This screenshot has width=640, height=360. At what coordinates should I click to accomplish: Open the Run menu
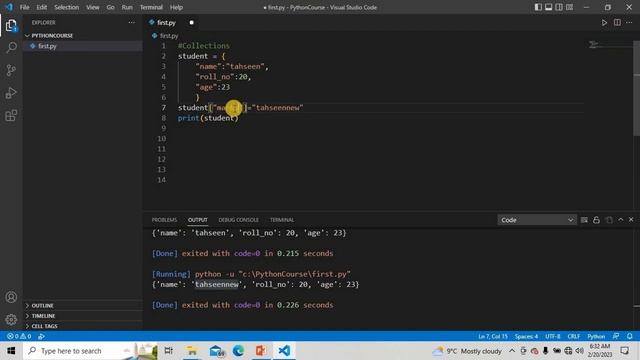click(x=127, y=7)
